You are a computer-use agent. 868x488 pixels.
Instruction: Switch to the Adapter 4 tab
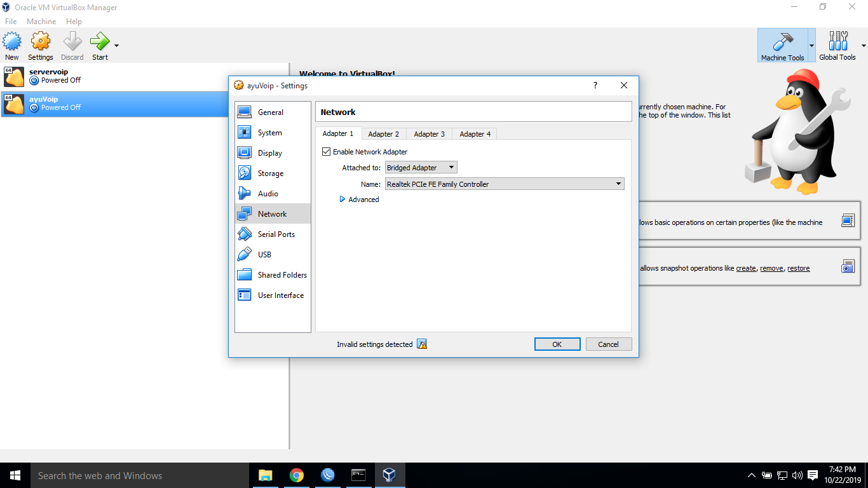(x=475, y=134)
